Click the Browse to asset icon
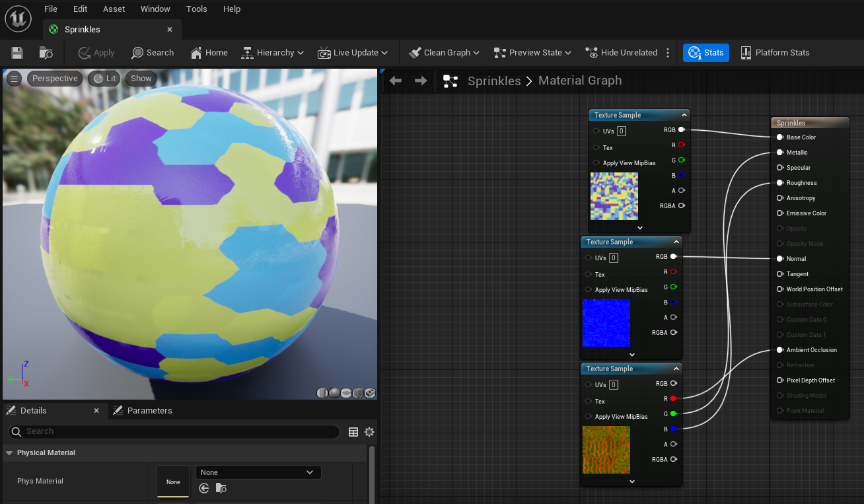 click(x=46, y=53)
